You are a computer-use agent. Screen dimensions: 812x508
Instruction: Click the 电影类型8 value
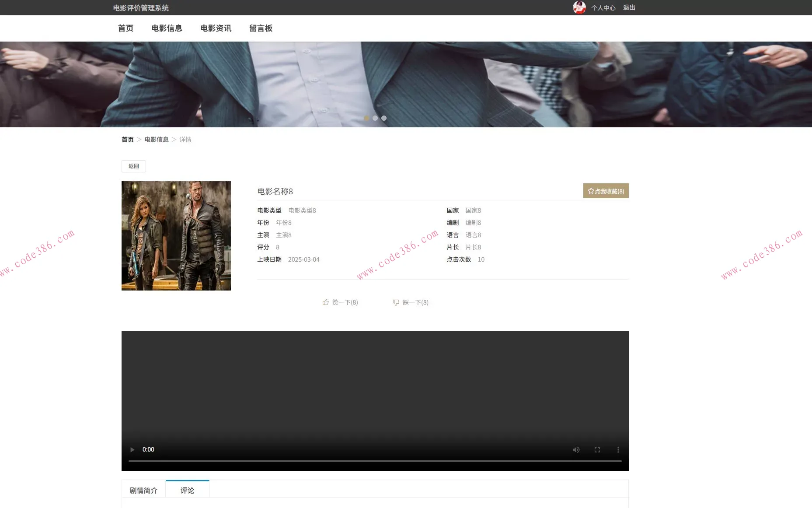302,210
